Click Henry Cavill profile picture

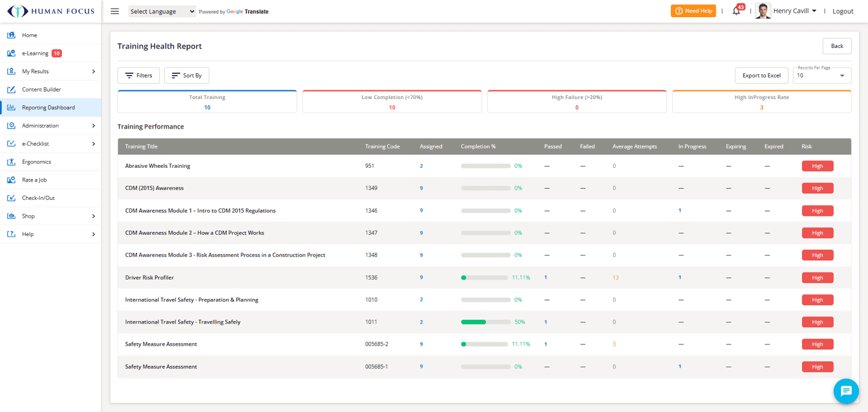pos(763,11)
